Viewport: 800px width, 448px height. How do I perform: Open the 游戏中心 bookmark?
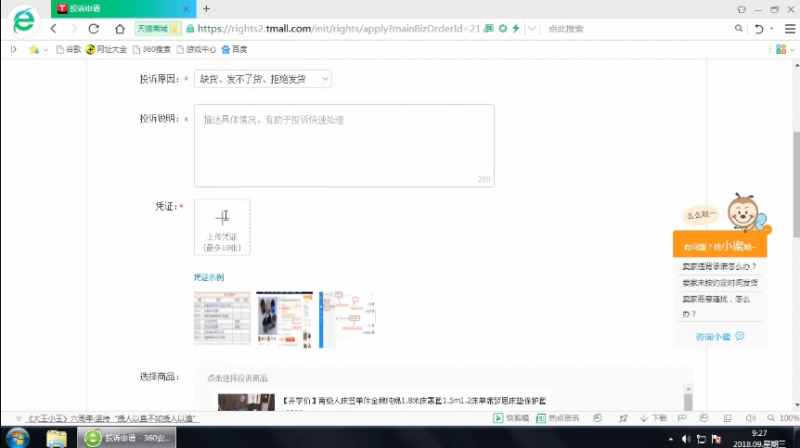196,49
